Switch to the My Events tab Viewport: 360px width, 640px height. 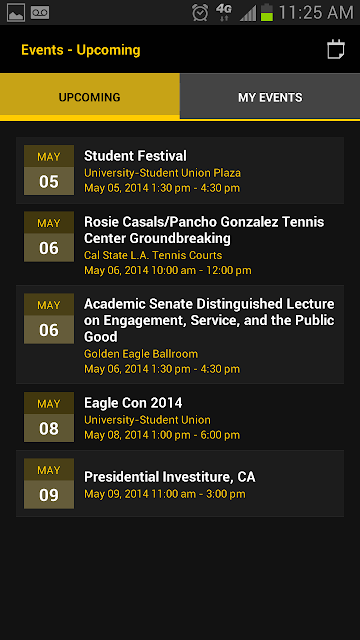[270, 97]
